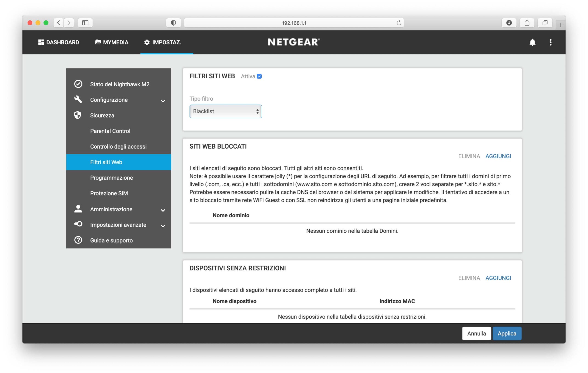Click the Guida e supporto help icon
This screenshot has width=588, height=373.
[78, 240]
